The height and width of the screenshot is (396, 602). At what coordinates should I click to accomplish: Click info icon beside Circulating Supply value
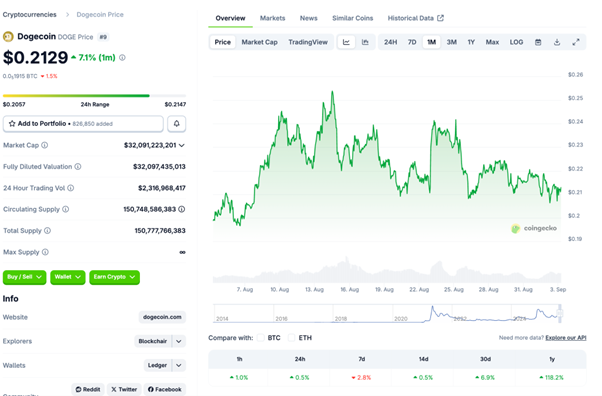click(182, 209)
